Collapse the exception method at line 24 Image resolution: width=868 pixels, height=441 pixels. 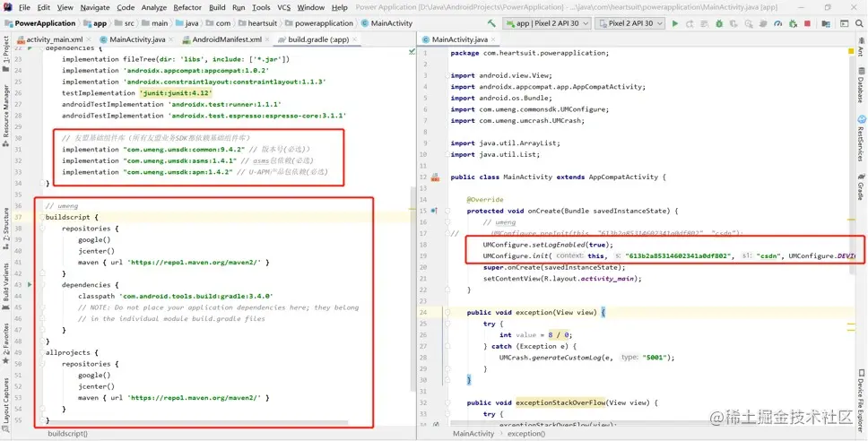(447, 312)
